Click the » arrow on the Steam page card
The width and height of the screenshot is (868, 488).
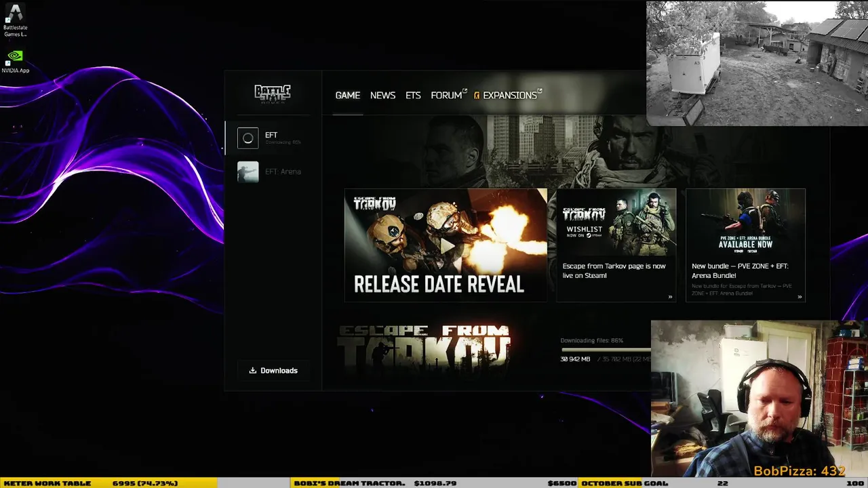670,296
